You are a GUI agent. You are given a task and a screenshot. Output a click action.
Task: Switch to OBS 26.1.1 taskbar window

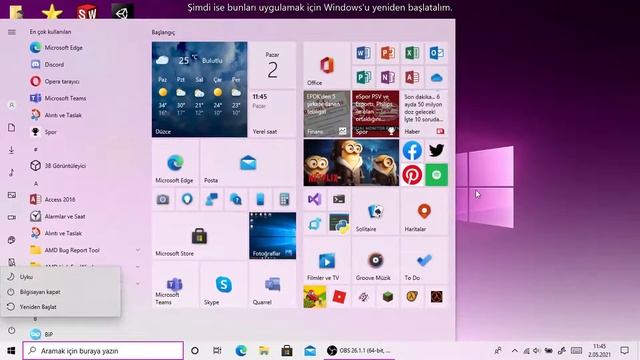pyautogui.click(x=360, y=351)
